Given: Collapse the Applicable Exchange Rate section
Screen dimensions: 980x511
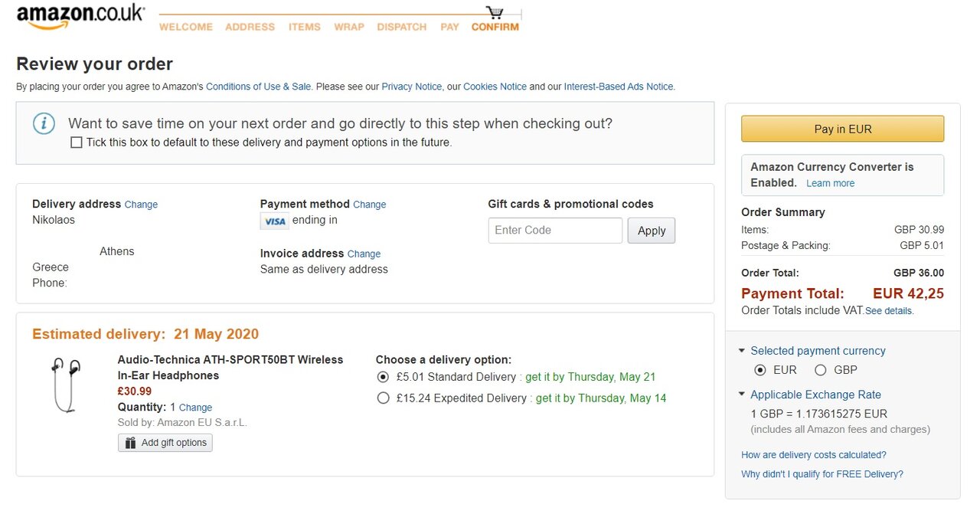Looking at the screenshot, I should (741, 395).
